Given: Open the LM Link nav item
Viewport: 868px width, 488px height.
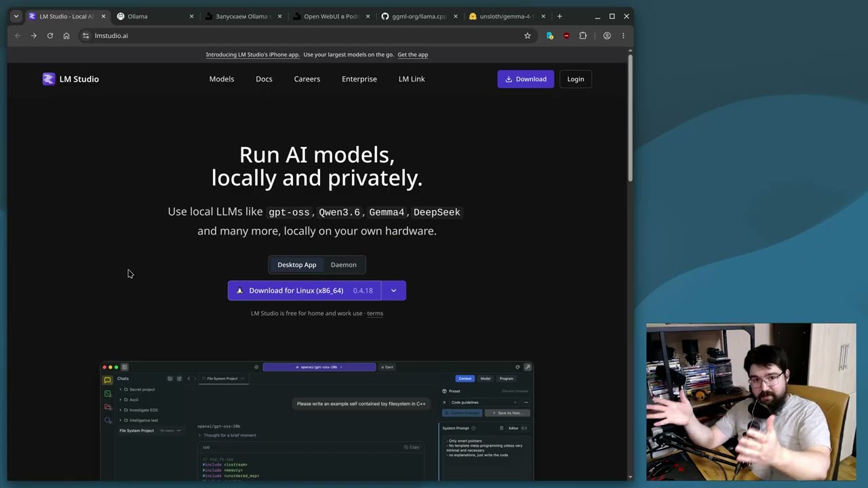Looking at the screenshot, I should click(412, 79).
